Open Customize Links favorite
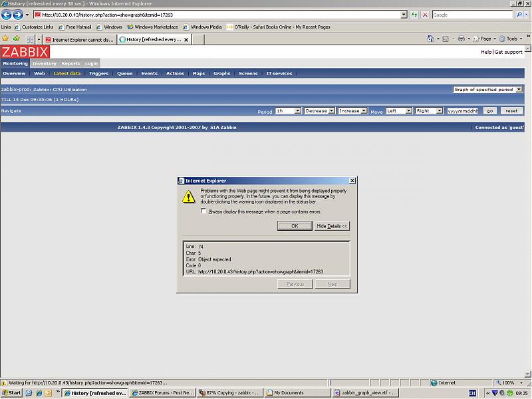532x399 pixels. tap(34, 27)
